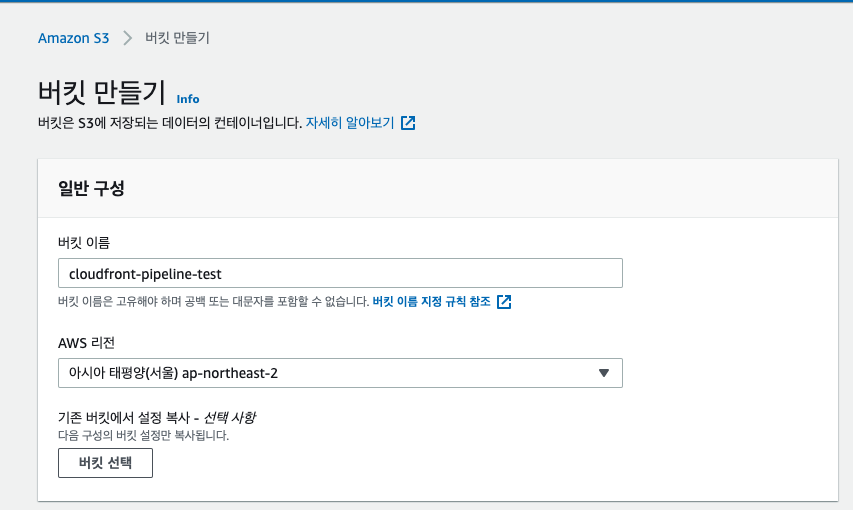This screenshot has width=853, height=510.
Task: Click the S3 container description sentence
Action: pyautogui.click(x=170, y=123)
